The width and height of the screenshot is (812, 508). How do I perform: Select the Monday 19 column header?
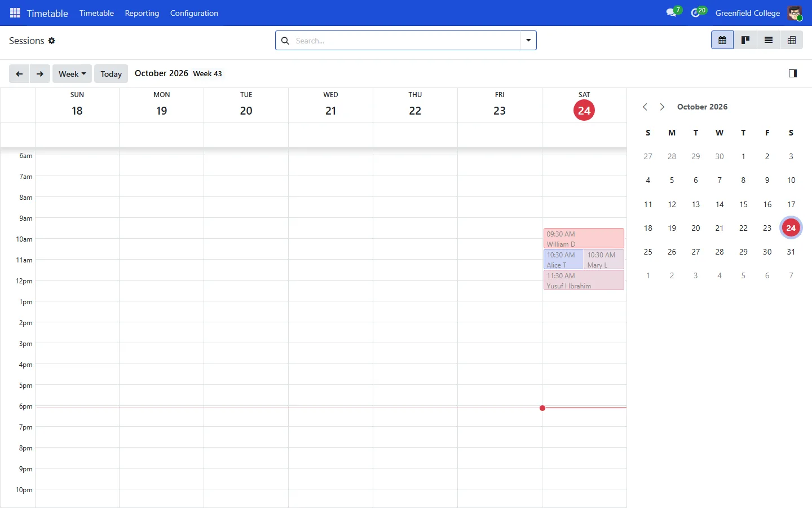[x=162, y=105]
